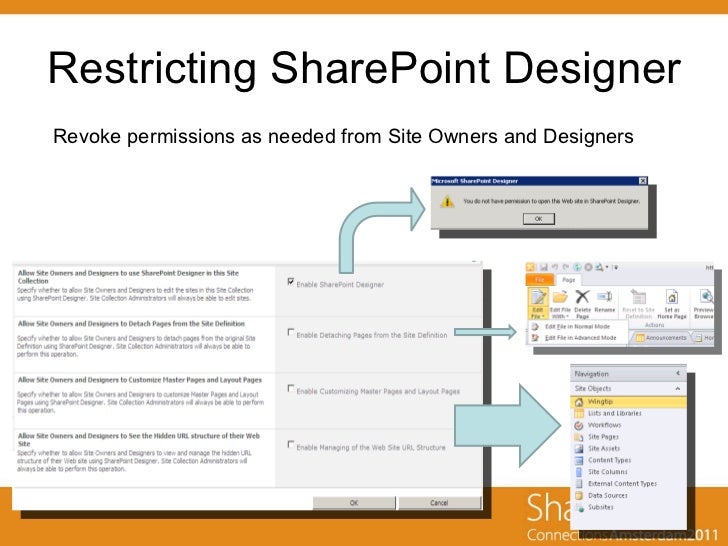Click Cancel in the settings dialog
The height and width of the screenshot is (546, 728).
click(x=439, y=503)
